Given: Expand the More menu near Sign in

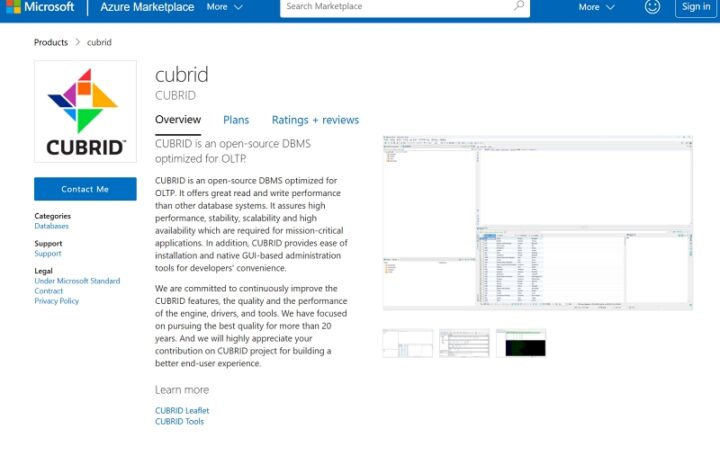Looking at the screenshot, I should tap(596, 7).
